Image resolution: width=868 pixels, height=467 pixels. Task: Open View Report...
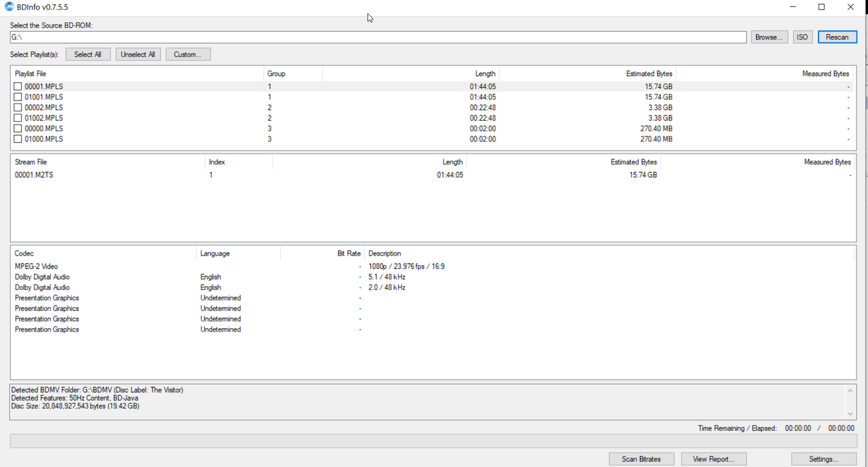(x=713, y=459)
